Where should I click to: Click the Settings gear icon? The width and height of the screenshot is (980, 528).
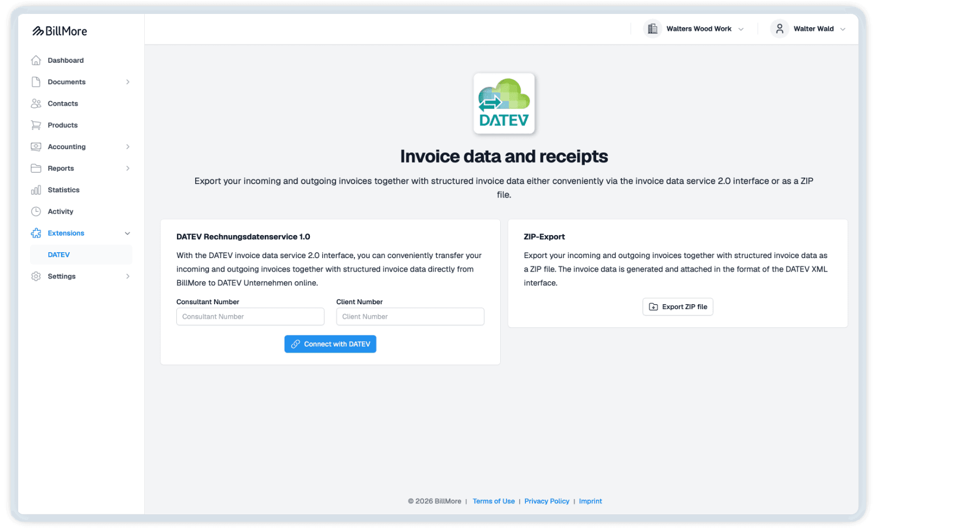(x=36, y=276)
